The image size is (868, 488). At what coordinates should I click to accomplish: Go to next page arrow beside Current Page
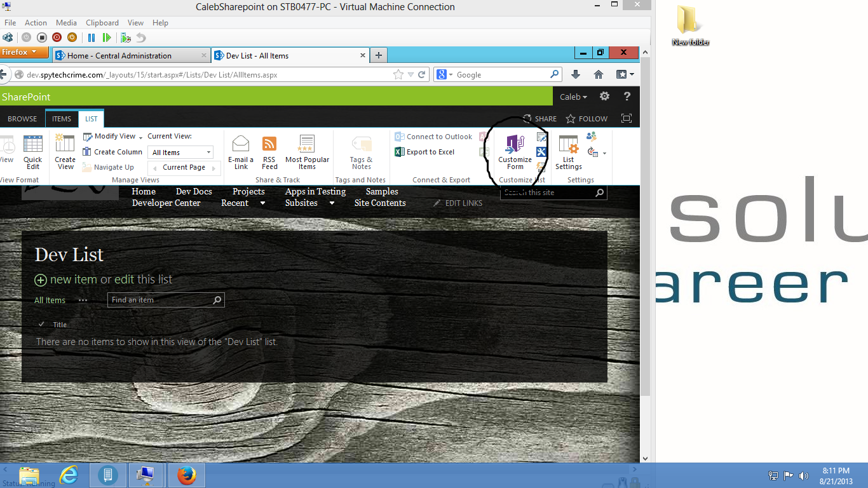pos(215,168)
